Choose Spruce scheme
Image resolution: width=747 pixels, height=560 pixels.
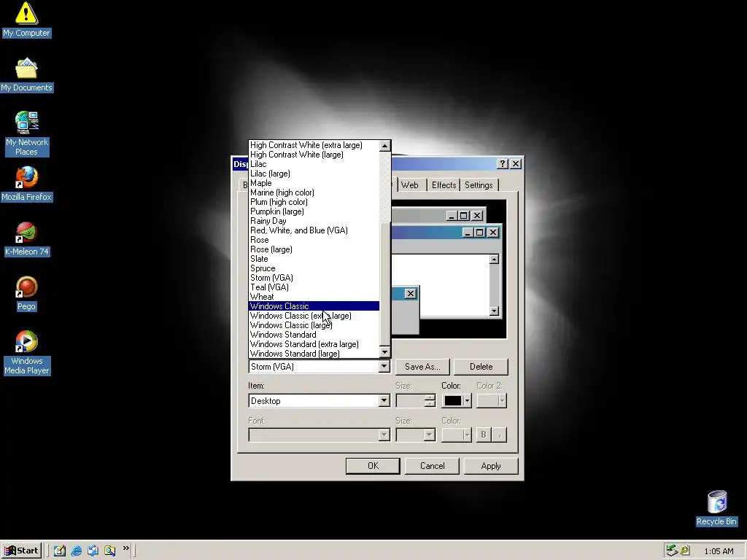314,268
